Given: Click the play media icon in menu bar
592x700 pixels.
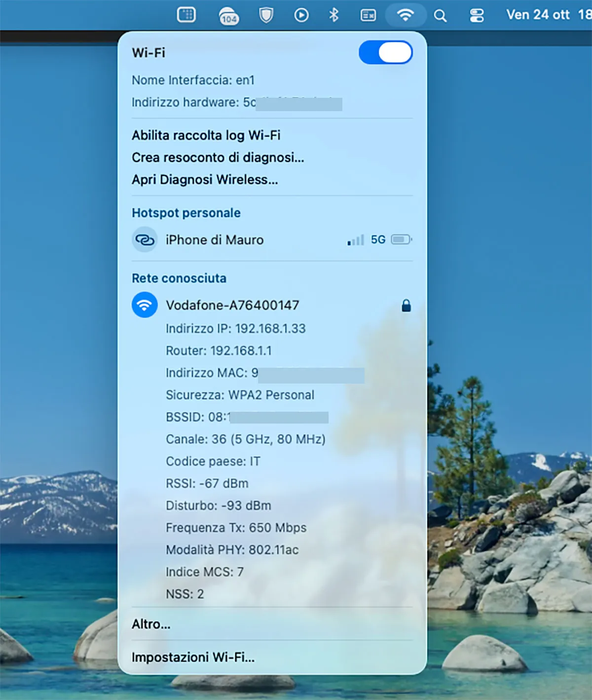Looking at the screenshot, I should [x=301, y=15].
